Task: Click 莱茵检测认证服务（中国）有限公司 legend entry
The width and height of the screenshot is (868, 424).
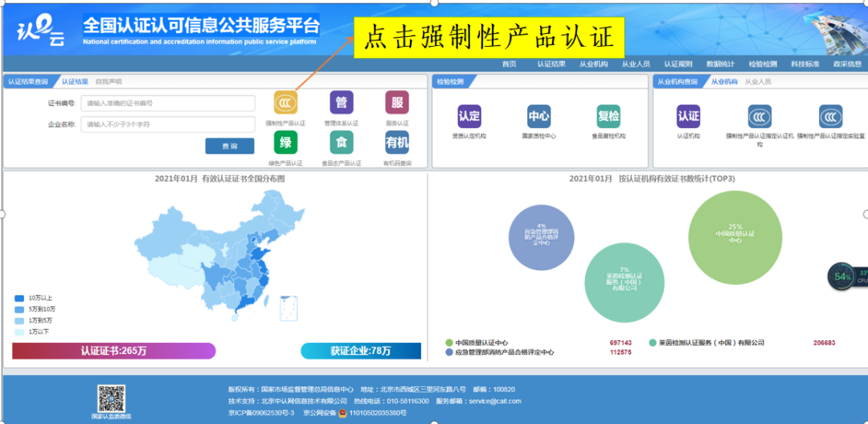Action: (x=707, y=343)
